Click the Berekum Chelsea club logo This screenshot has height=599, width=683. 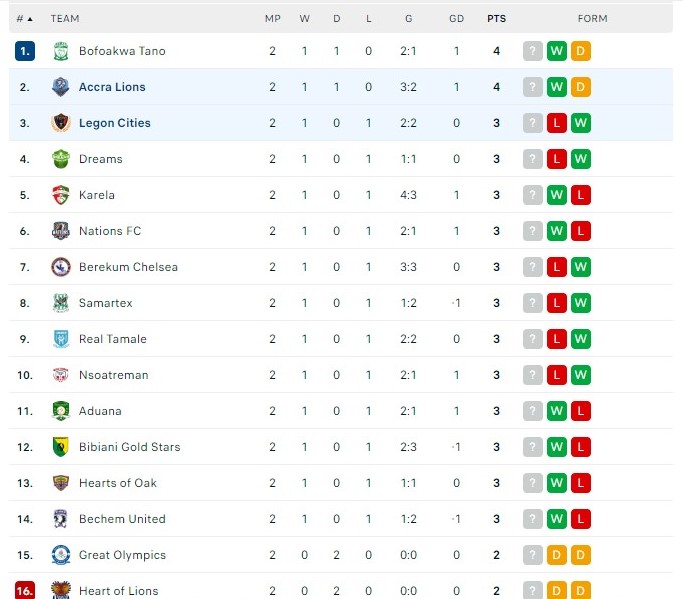(60, 267)
